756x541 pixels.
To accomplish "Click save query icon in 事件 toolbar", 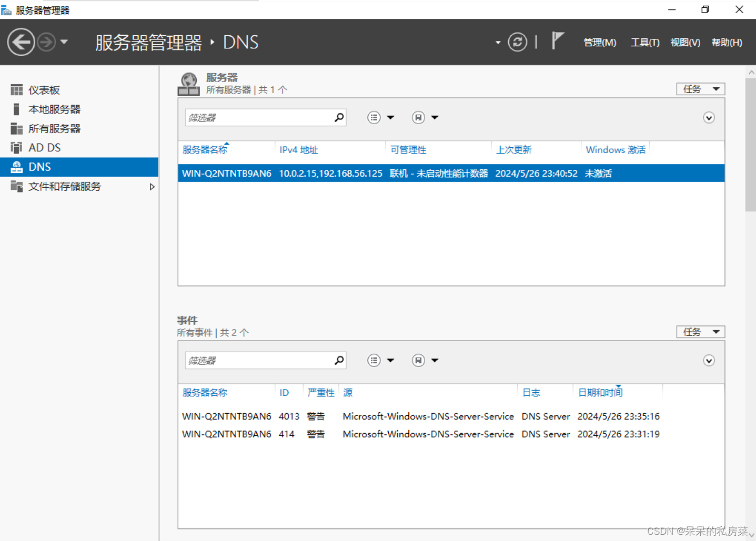I will (418, 361).
